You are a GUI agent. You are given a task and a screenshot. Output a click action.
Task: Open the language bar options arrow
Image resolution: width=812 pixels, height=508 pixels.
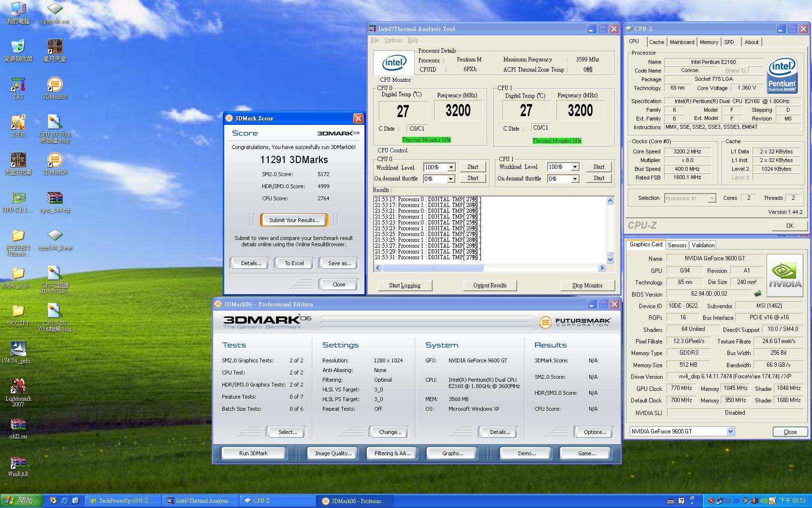(692, 503)
